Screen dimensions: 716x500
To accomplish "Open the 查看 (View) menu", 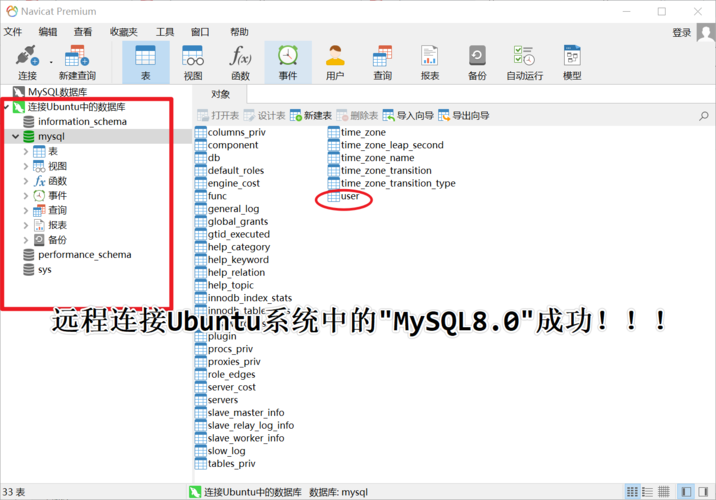I will pyautogui.click(x=83, y=32).
